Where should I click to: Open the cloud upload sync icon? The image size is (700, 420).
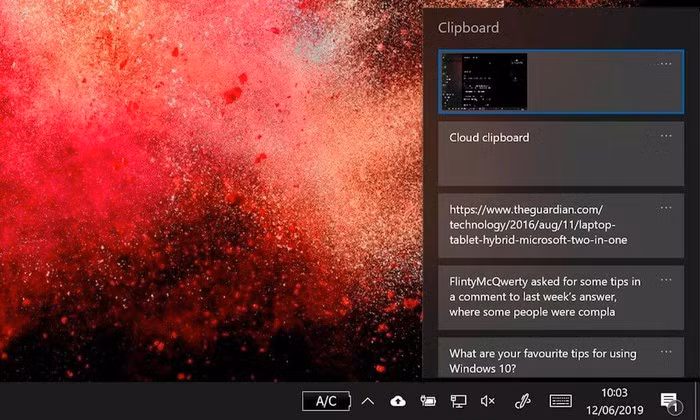[398, 401]
